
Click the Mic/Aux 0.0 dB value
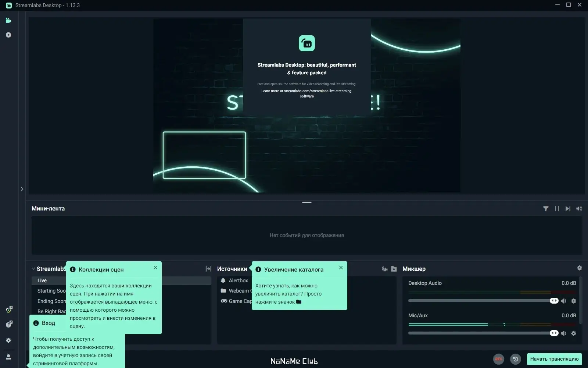click(x=569, y=315)
